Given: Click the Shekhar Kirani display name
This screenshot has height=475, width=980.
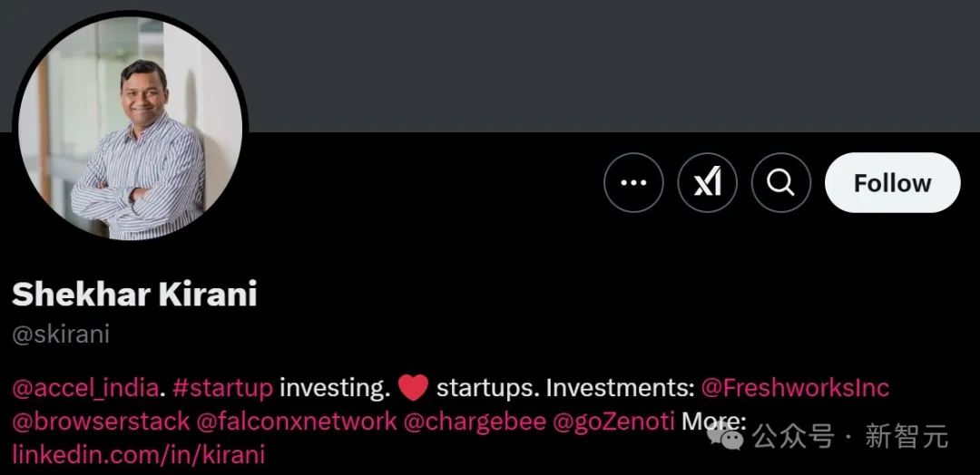Looking at the screenshot, I should point(134,294).
